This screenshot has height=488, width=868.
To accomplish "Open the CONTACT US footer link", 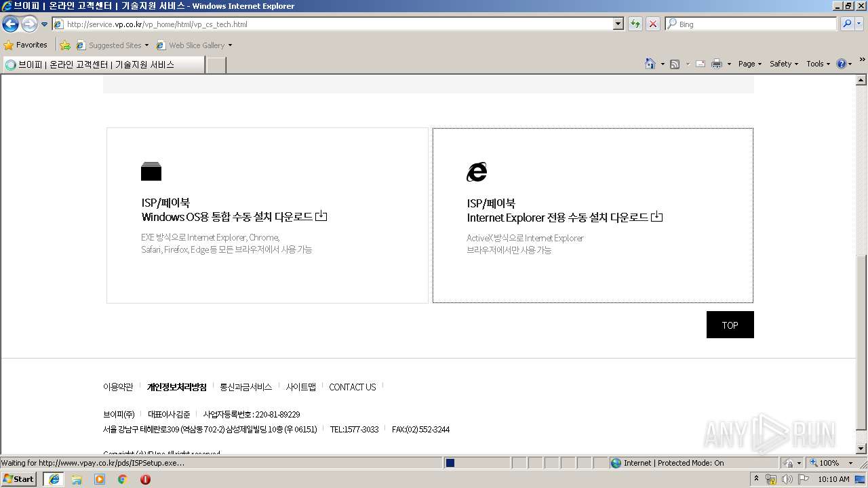I will (353, 387).
